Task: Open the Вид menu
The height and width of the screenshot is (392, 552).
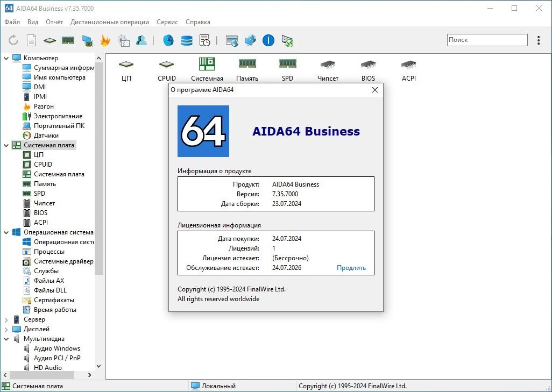Action: 33,22
